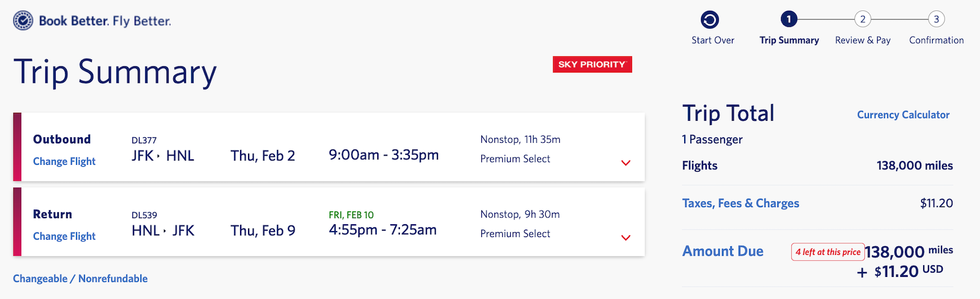Select step 1 circle in progress tracker
This screenshot has height=299, width=980.
(x=789, y=19)
